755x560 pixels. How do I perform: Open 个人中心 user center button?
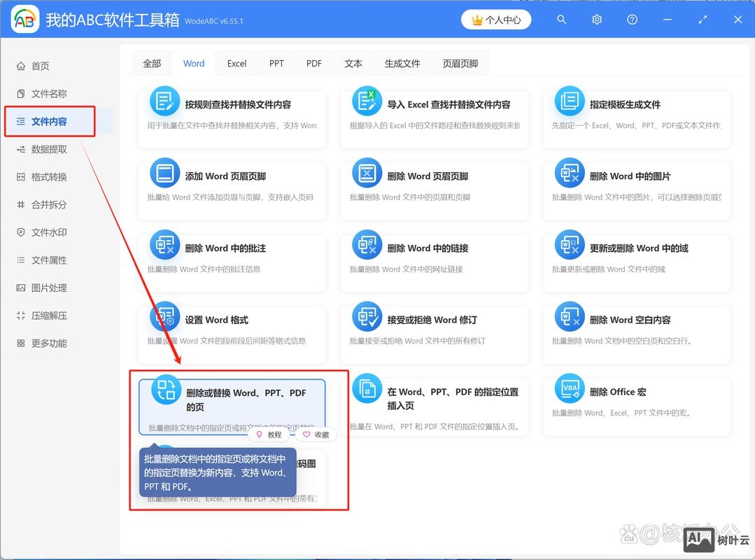496,20
